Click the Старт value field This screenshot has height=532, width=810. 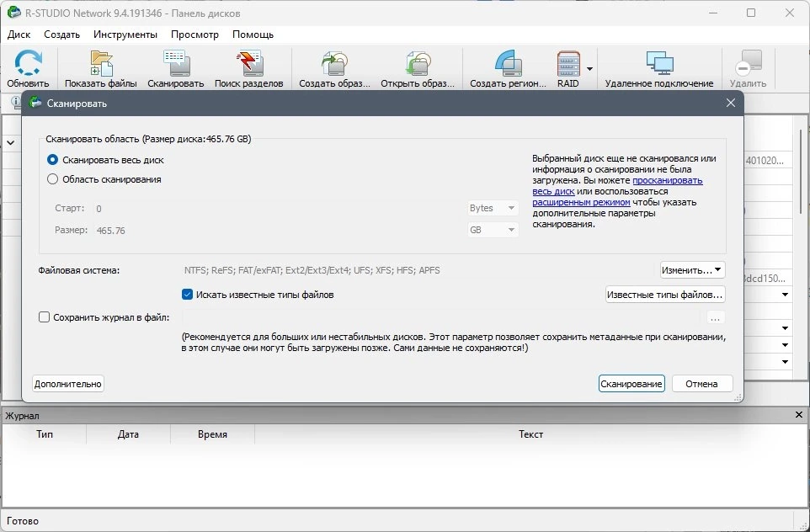pos(279,208)
